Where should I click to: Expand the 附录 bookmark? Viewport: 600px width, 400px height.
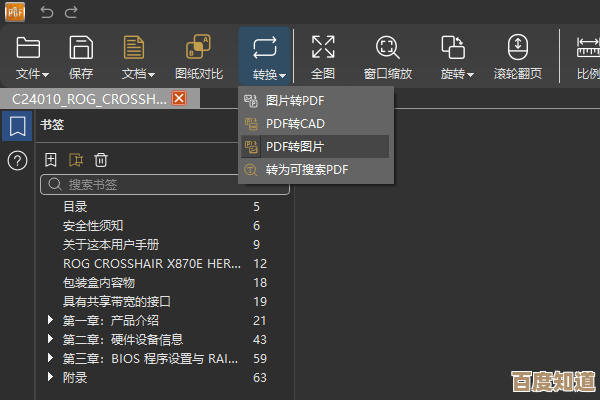tap(50, 377)
